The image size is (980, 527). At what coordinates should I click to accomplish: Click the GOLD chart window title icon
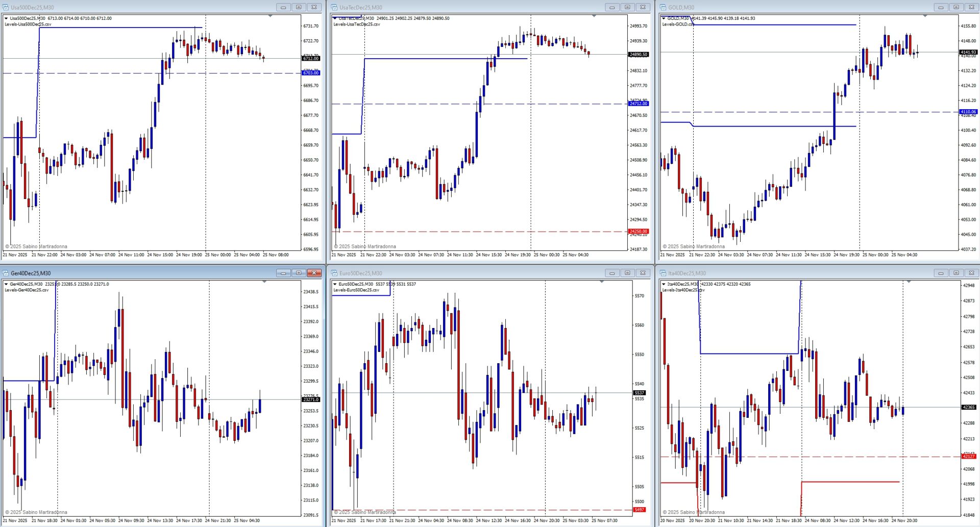663,7
